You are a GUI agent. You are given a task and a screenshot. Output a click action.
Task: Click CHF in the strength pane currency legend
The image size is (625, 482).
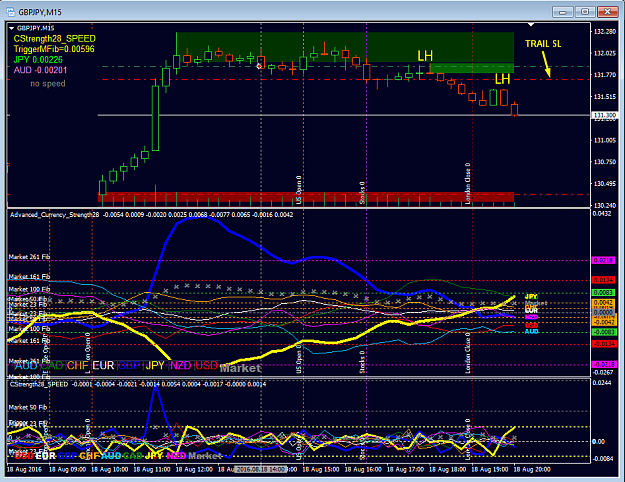click(78, 365)
